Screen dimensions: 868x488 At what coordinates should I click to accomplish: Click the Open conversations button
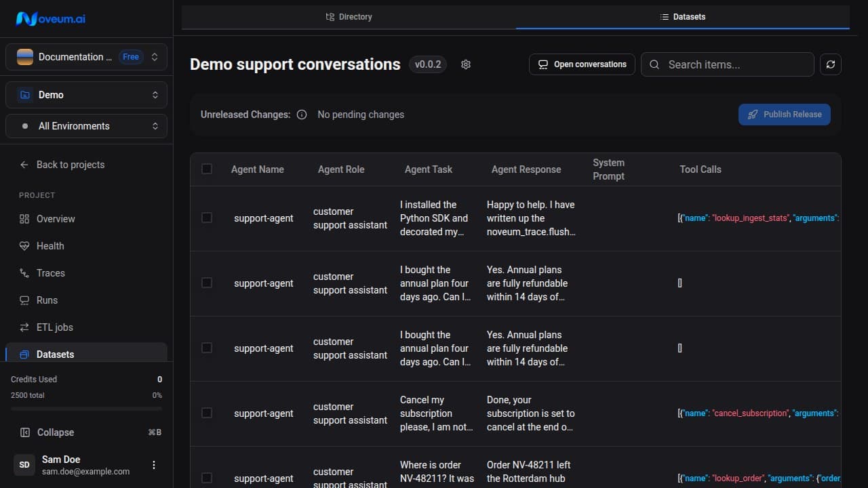pyautogui.click(x=582, y=64)
